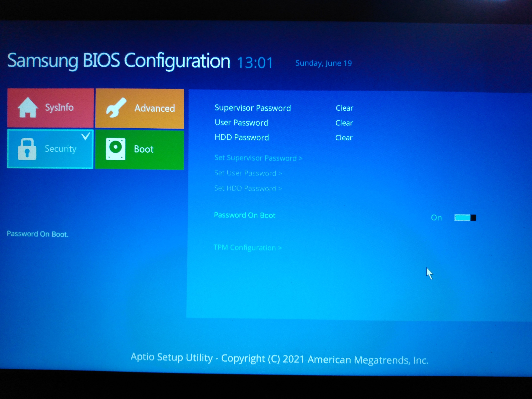Click the hard drive icon on Boot tile
This screenshot has width=532, height=399.
coord(116,149)
